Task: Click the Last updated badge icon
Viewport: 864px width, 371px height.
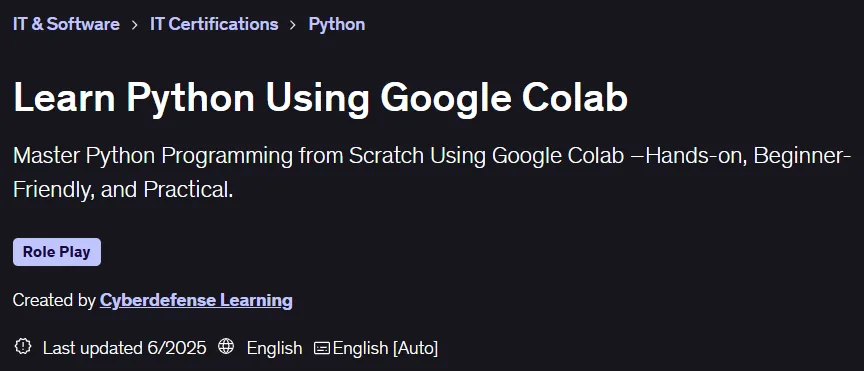Action: 23,347
